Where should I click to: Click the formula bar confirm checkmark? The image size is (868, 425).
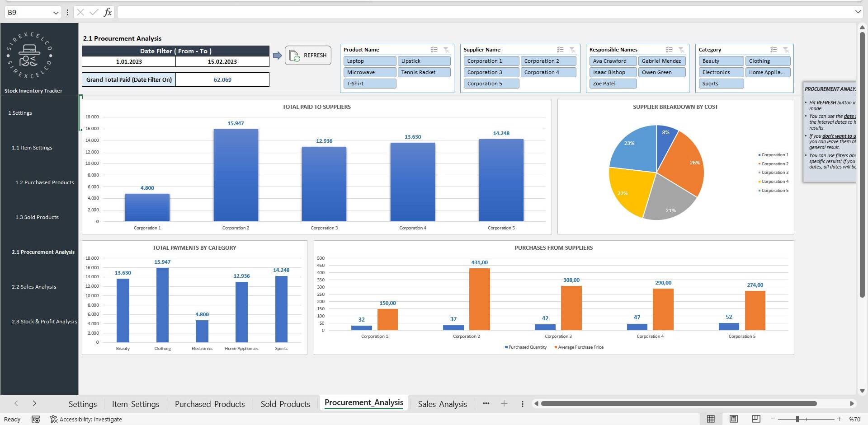(x=94, y=12)
